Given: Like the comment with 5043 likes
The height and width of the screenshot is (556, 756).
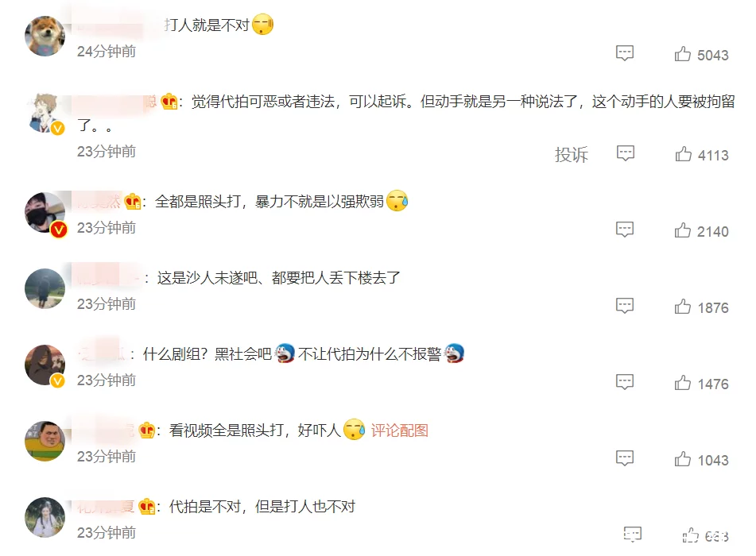Looking at the screenshot, I should click(701, 55).
